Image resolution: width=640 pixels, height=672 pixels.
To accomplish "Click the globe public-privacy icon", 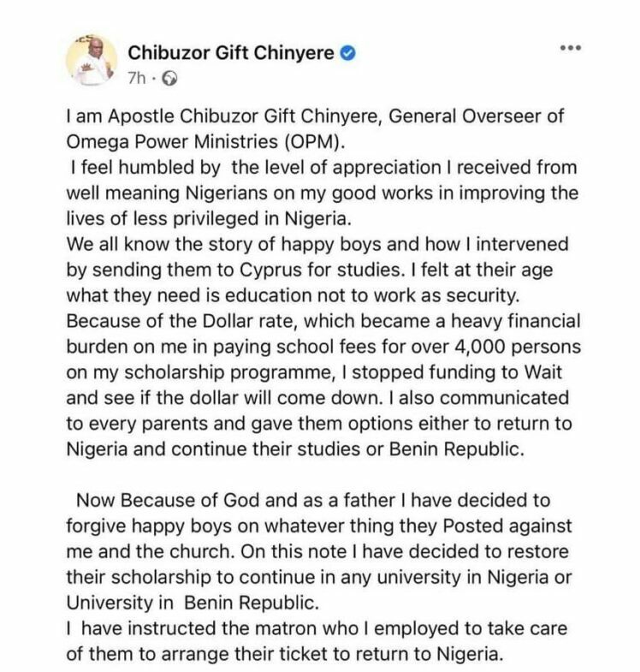I will tap(169, 80).
